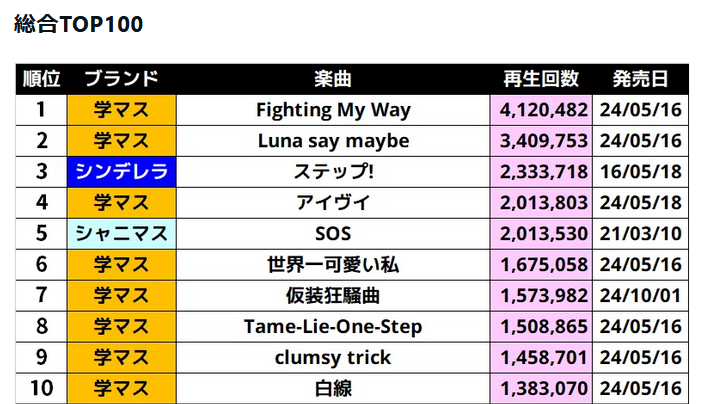Click the release date 24/10/01
710x404 pixels.
(x=640, y=295)
